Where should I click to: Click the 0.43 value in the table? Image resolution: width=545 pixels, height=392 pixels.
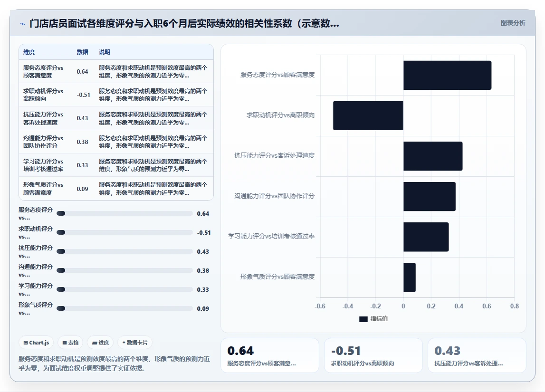(82, 118)
